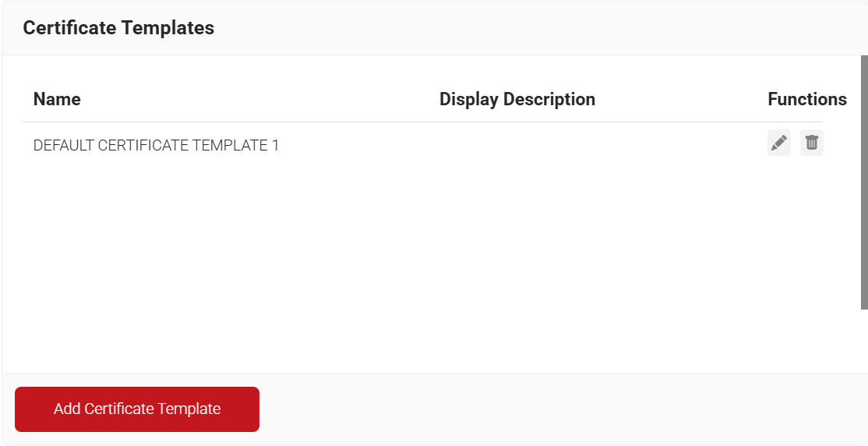Click the footer bar beside Add Certificate Template

click(x=545, y=409)
